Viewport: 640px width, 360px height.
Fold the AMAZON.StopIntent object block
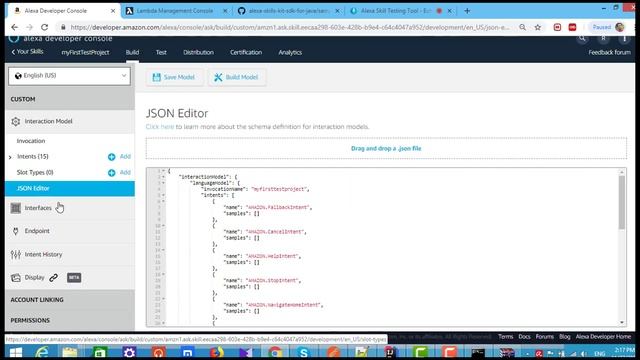pyautogui.click(x=164, y=274)
